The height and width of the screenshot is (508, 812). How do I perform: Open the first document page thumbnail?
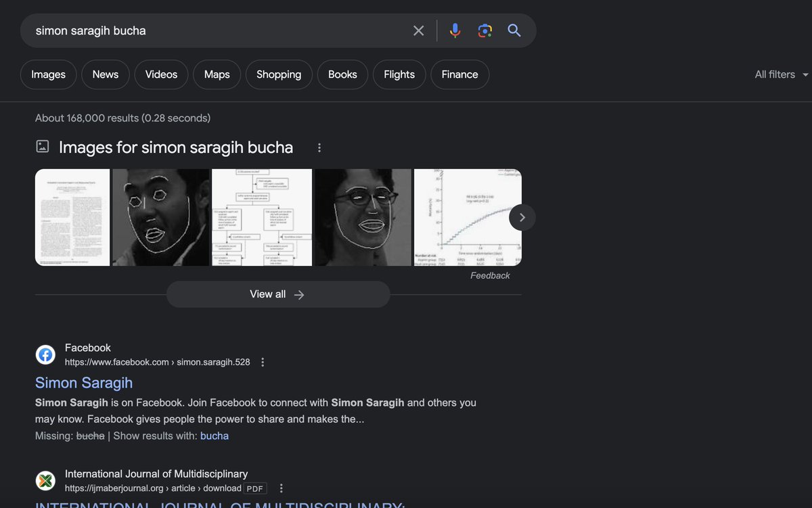click(72, 217)
